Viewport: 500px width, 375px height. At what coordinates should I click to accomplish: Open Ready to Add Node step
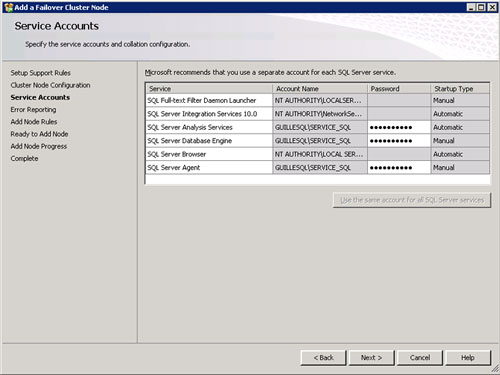coord(39,134)
